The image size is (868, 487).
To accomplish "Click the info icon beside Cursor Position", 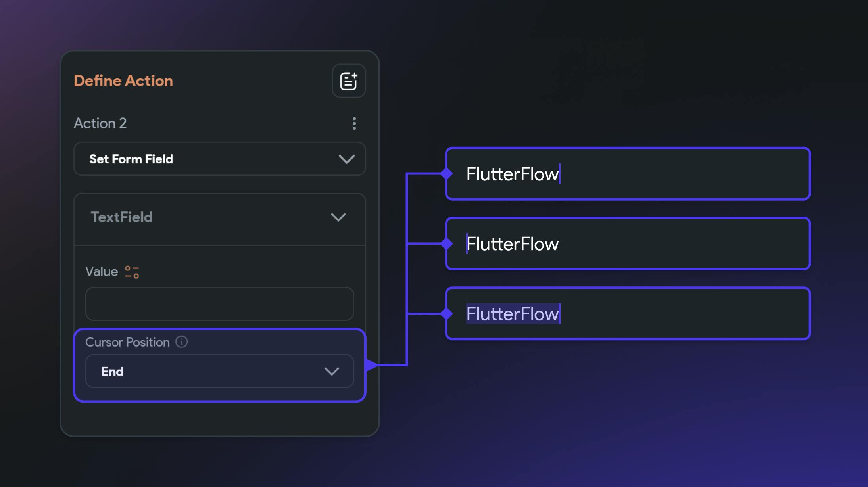I will 182,342.
